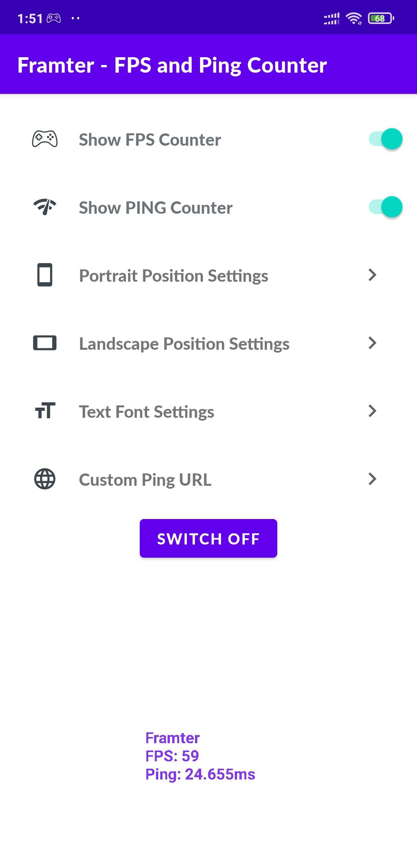
Task: Tap the gamepad icon beside Show FPS Counter
Action: pyautogui.click(x=45, y=139)
